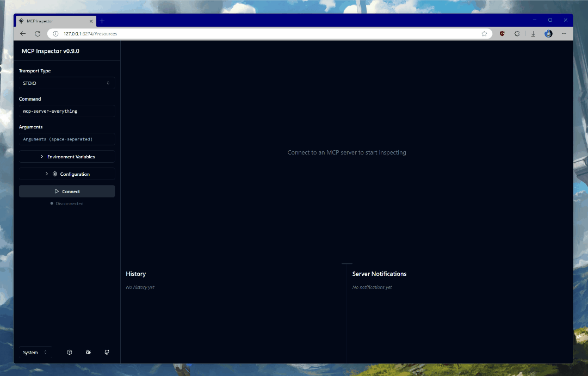Toggle the bookmark star for this page
This screenshot has width=588, height=376.
(484, 33)
